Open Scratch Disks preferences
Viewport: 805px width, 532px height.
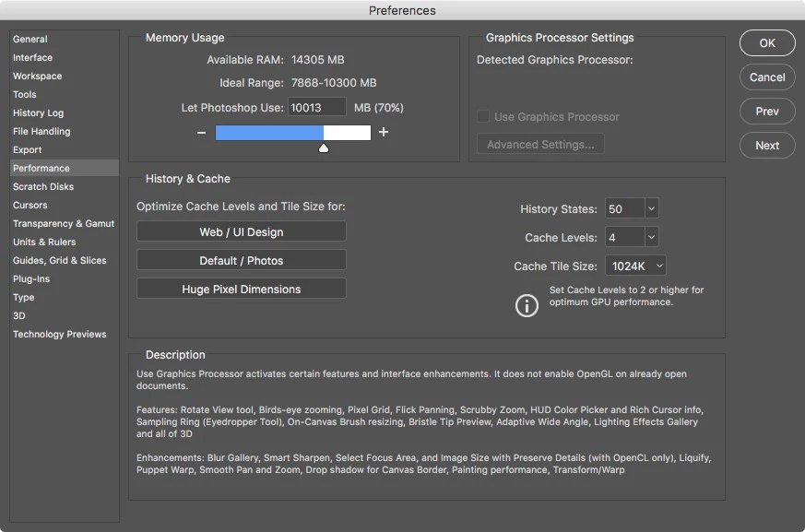click(x=65, y=186)
